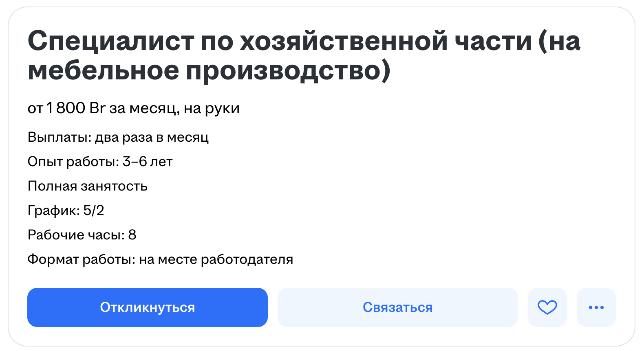Click the за месяц text in salary

[144, 108]
